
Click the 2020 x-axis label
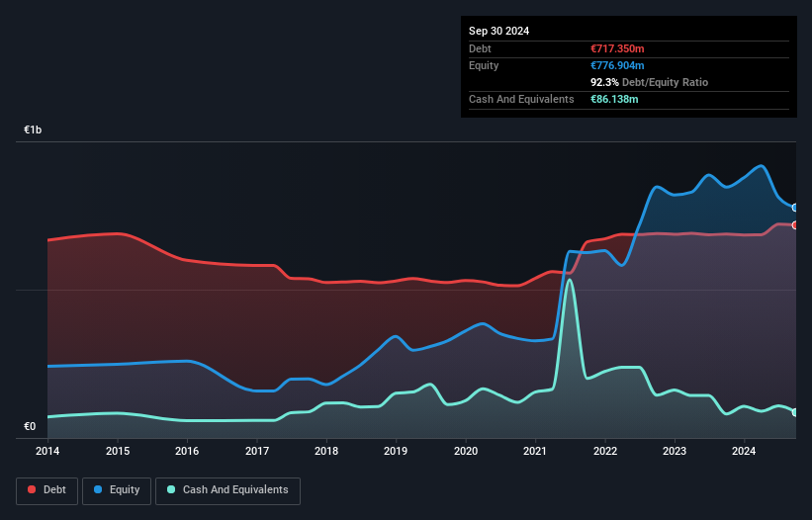466,451
